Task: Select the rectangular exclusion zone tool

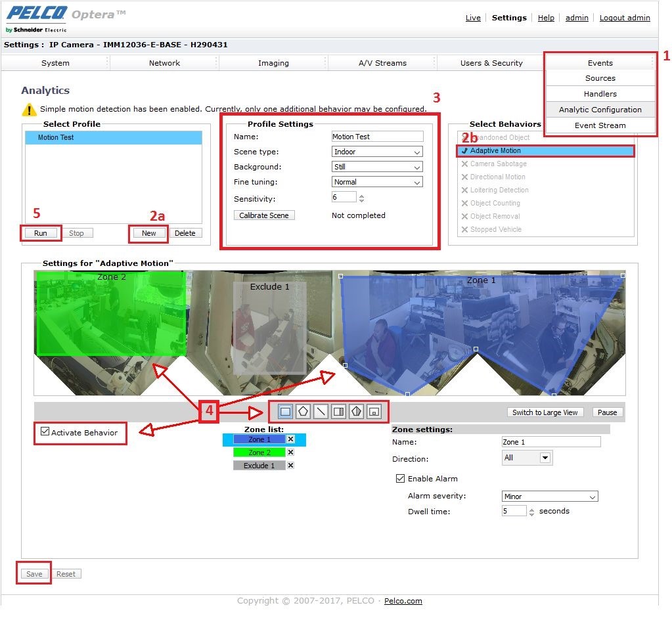Action: [x=338, y=412]
